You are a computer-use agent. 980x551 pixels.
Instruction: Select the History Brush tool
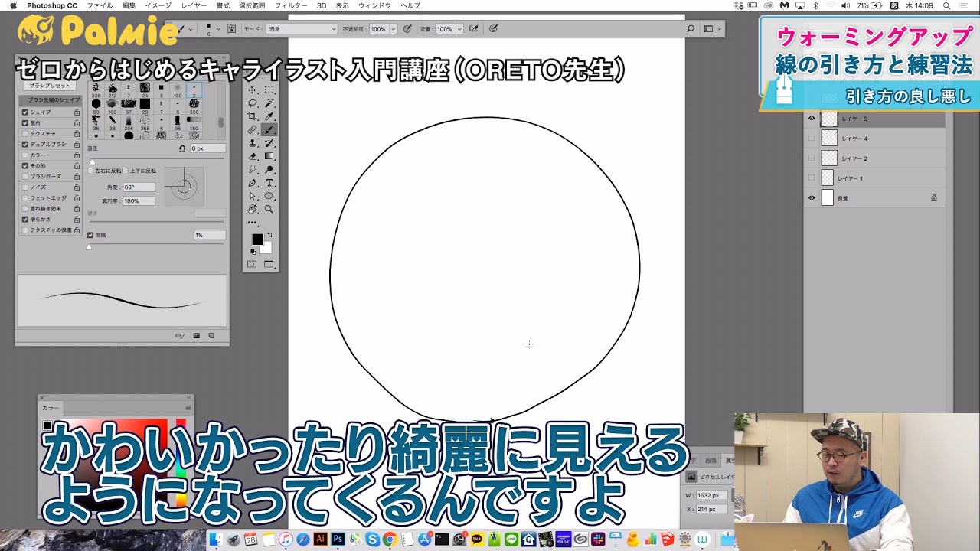tap(269, 143)
